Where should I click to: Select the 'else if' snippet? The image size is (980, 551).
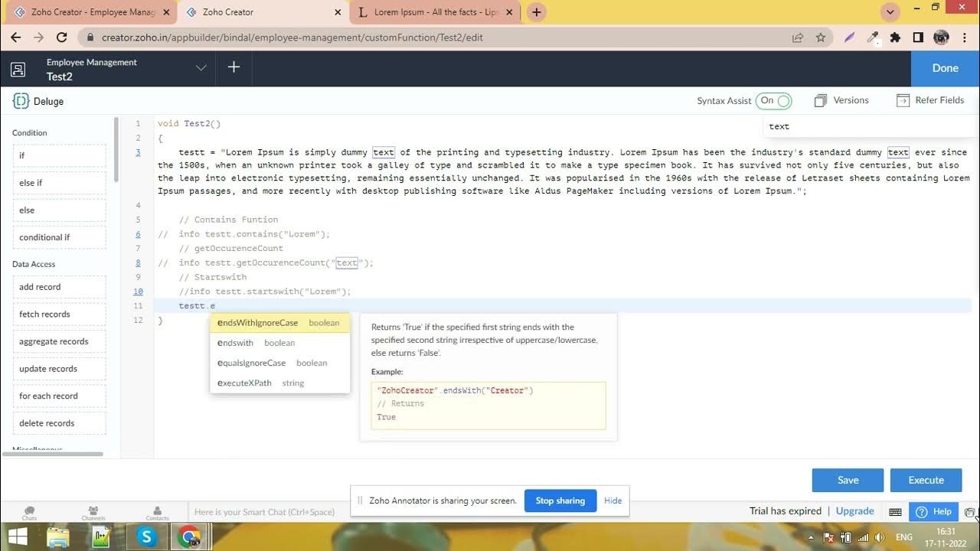pyautogui.click(x=59, y=183)
